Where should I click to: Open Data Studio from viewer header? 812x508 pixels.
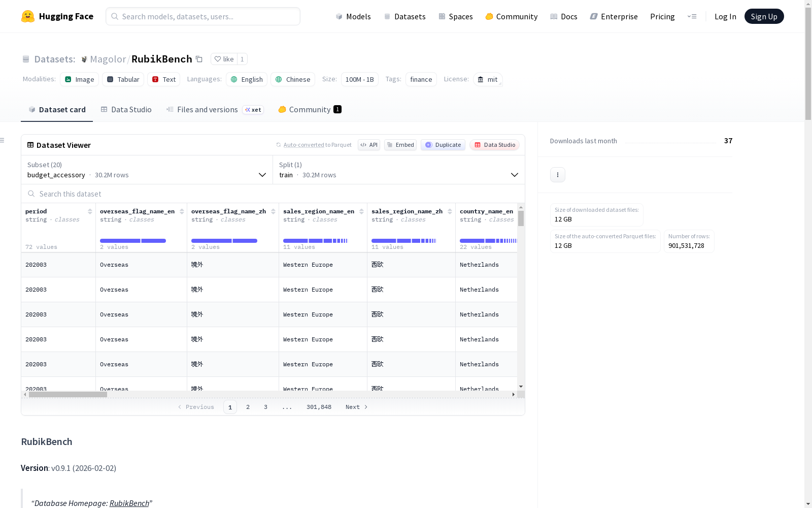point(495,145)
